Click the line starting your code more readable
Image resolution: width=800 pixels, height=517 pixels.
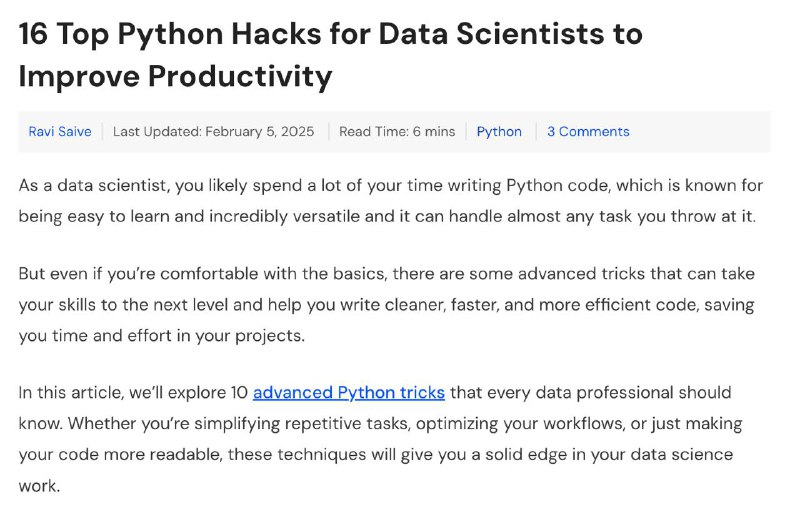[376, 455]
